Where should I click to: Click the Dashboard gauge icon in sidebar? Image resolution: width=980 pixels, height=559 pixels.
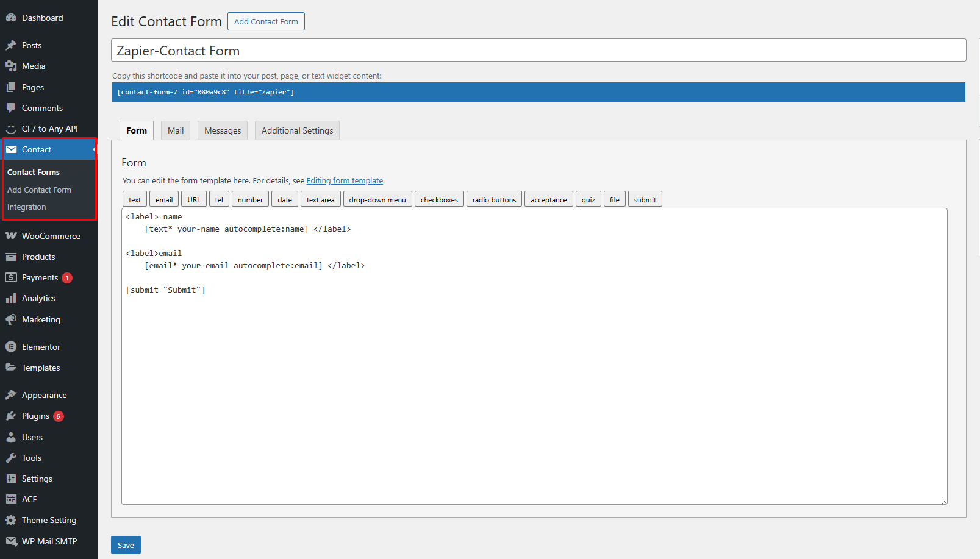click(x=11, y=18)
